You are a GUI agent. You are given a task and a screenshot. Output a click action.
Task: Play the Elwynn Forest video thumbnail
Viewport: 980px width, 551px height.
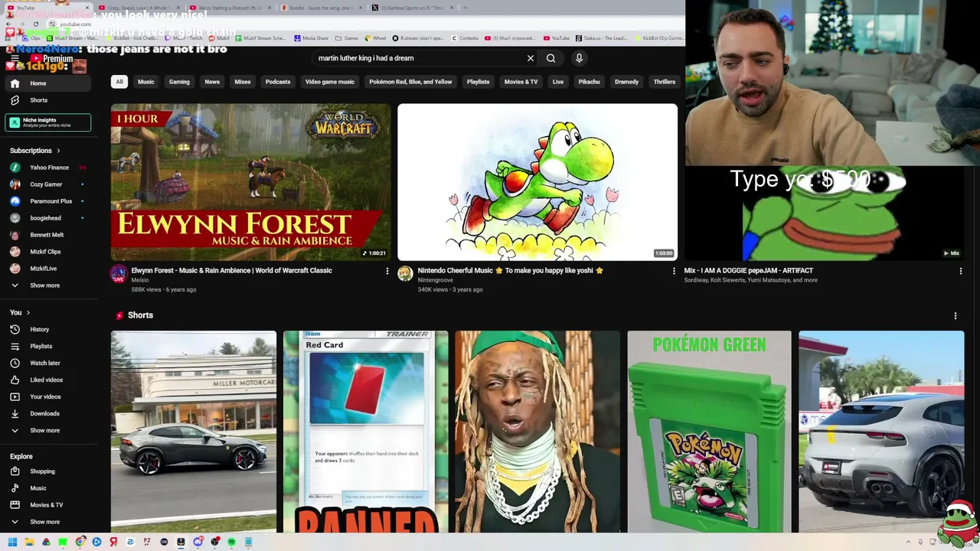[250, 182]
